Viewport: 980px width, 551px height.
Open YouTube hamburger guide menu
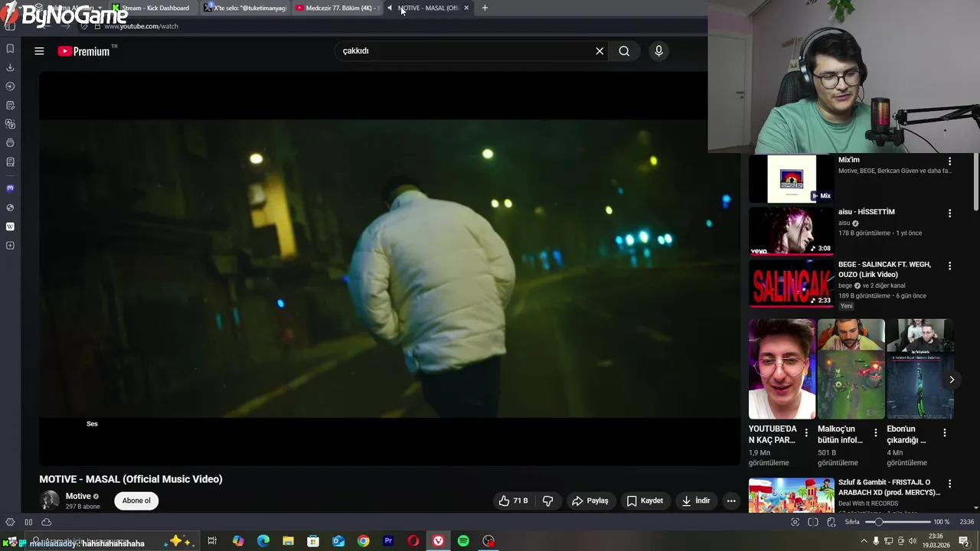(39, 51)
